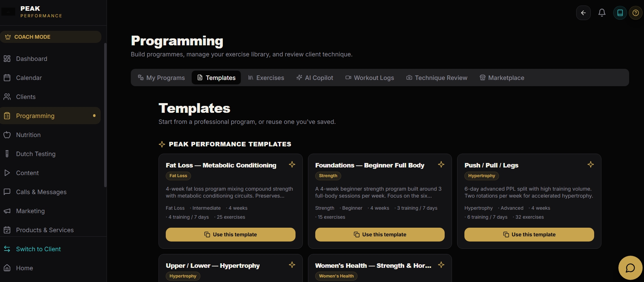Image resolution: width=644 pixels, height=282 pixels.
Task: Select Dutch Testing in sidebar
Action: (51, 154)
